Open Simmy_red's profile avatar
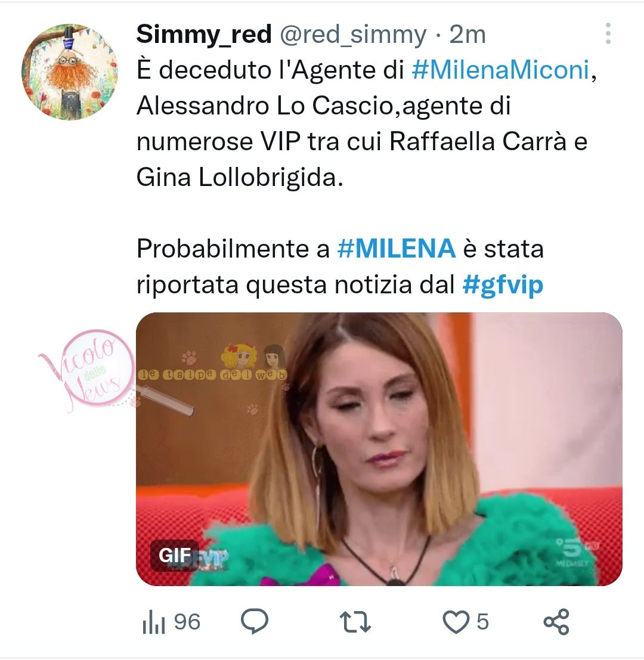This screenshot has width=644, height=660. (x=69, y=72)
